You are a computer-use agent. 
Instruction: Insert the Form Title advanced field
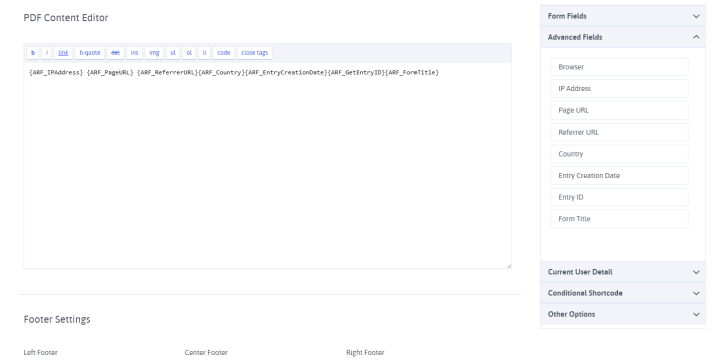coord(619,219)
